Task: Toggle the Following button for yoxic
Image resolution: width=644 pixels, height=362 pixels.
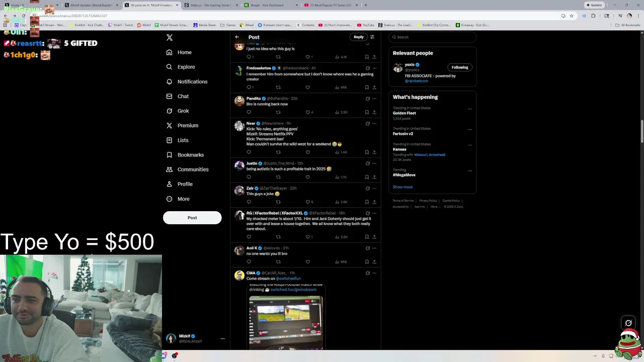Action: coord(460,67)
